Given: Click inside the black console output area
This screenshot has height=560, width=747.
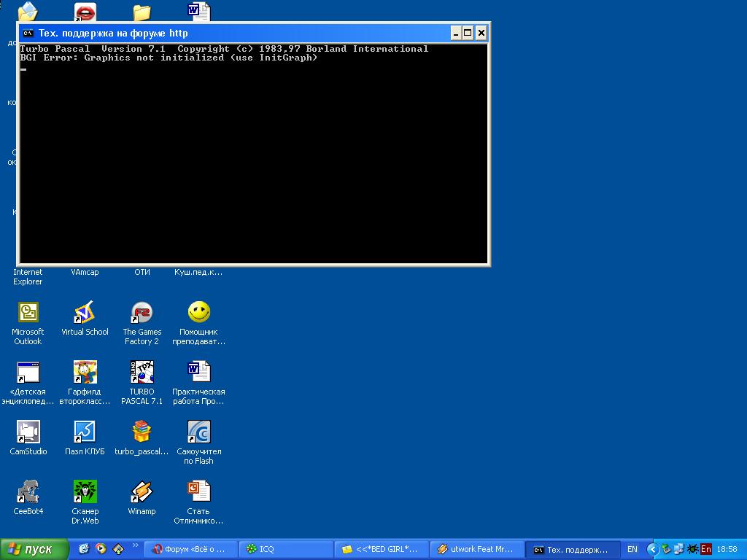Looking at the screenshot, I should point(253,160).
